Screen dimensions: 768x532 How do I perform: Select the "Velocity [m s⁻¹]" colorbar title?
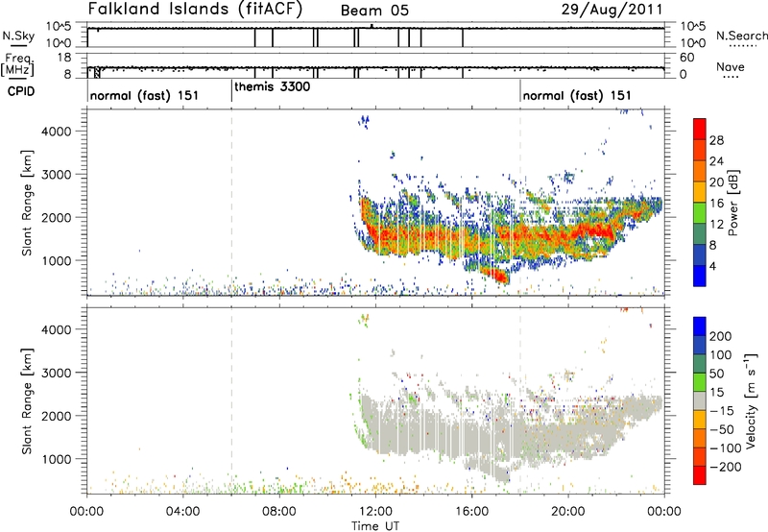click(x=751, y=400)
